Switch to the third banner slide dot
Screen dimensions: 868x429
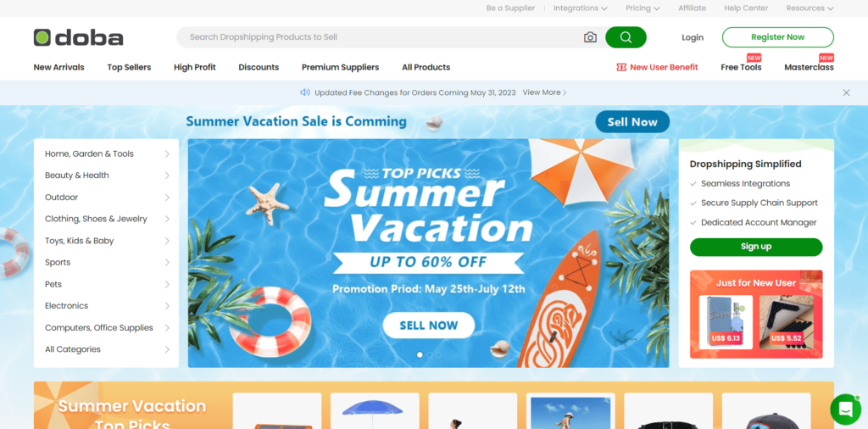(x=438, y=354)
